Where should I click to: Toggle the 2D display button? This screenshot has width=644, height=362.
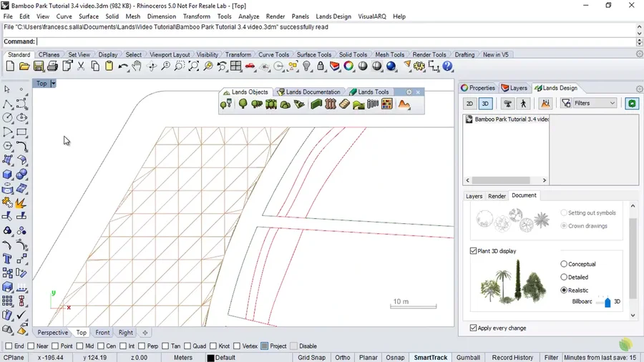[469, 104]
